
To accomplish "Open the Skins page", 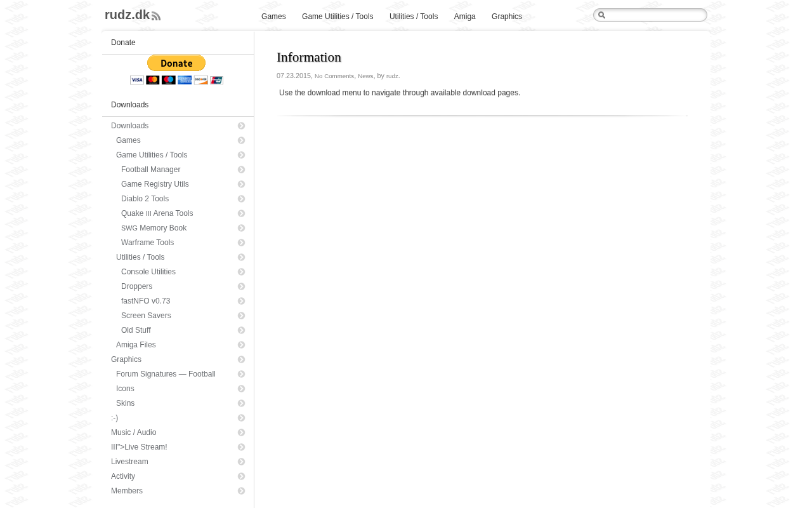I will pyautogui.click(x=125, y=403).
